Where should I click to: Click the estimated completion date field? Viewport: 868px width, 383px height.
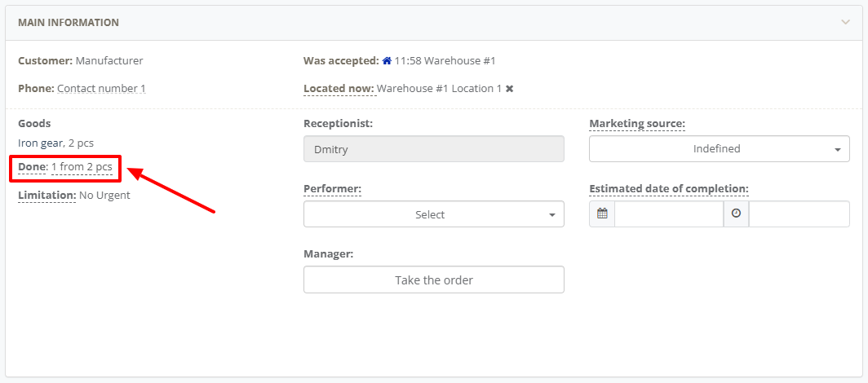[x=669, y=214]
